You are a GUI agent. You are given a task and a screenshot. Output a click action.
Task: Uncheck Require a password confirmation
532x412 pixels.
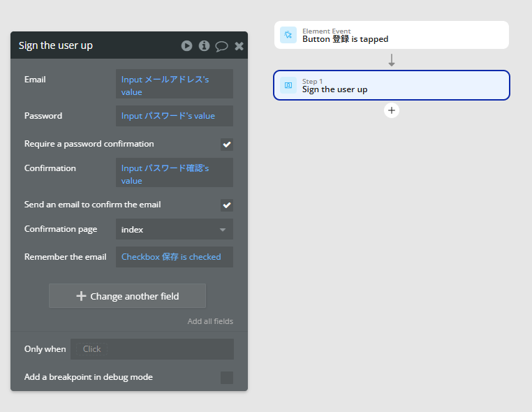(x=227, y=145)
